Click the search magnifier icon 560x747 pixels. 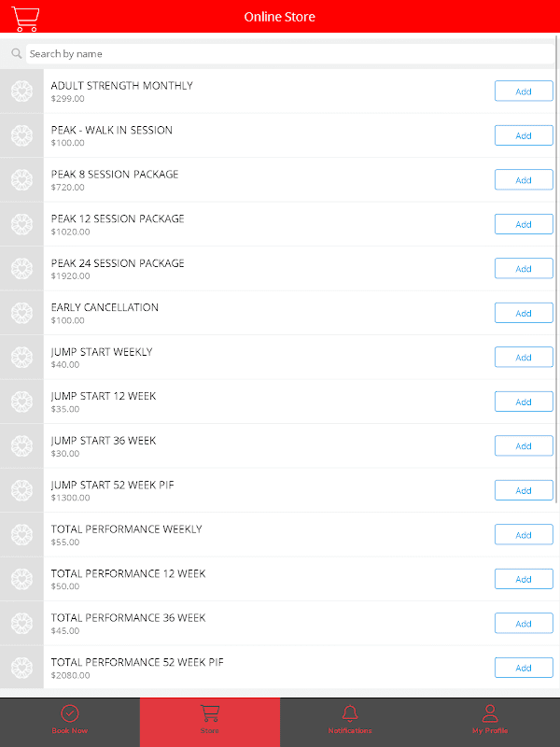(16, 53)
